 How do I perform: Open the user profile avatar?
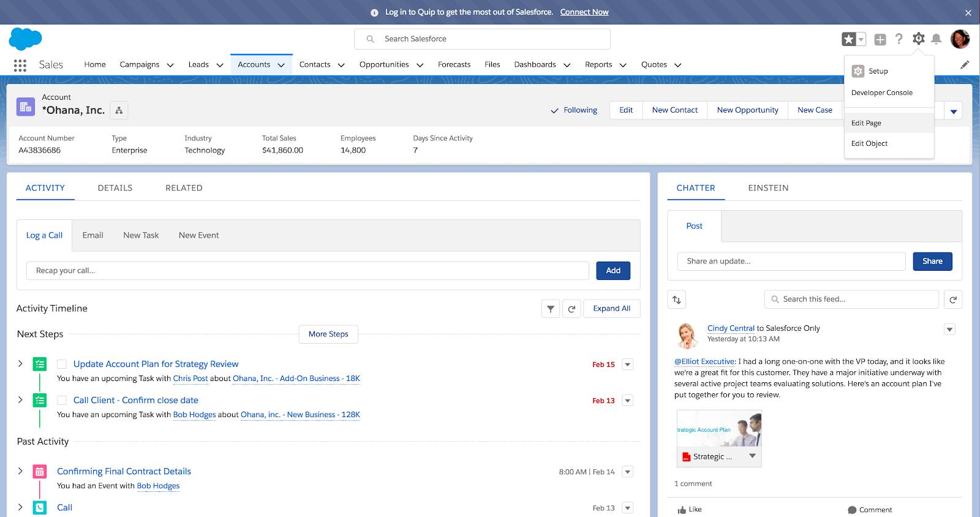pyautogui.click(x=960, y=39)
